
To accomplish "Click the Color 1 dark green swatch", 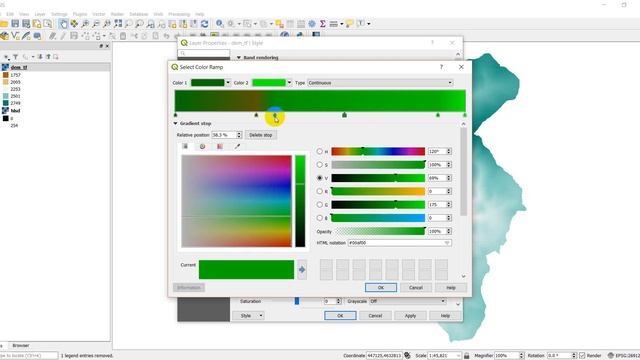I will (208, 83).
